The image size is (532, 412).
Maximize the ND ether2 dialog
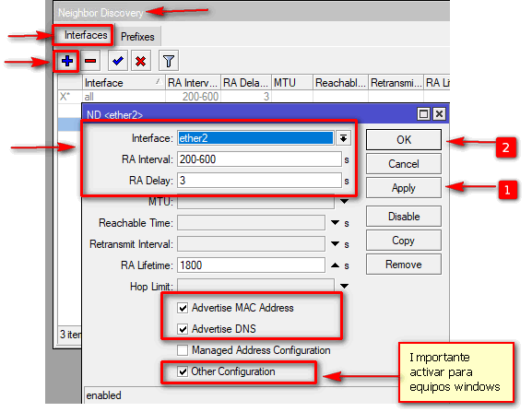click(x=423, y=114)
